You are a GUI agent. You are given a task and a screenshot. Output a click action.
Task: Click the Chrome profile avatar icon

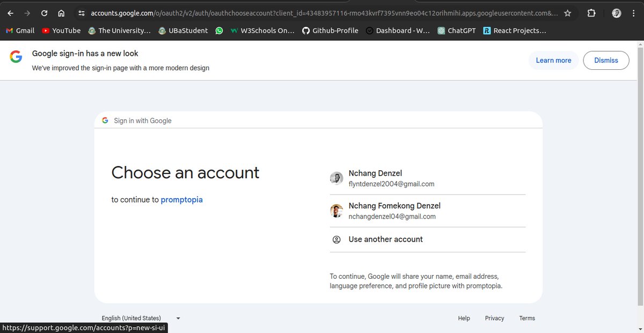point(616,12)
